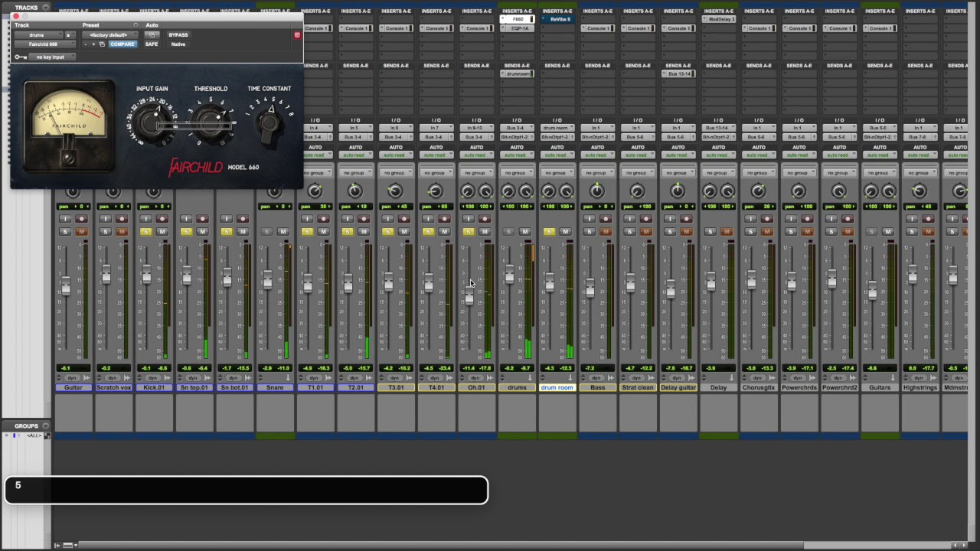Click the key input key icon
The image size is (980, 551).
tap(21, 57)
